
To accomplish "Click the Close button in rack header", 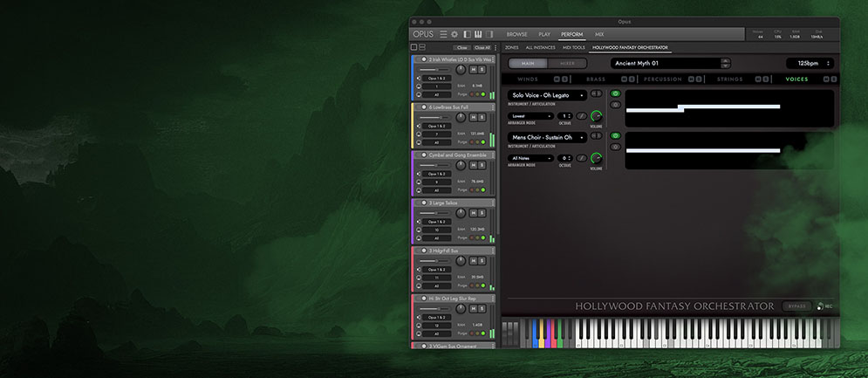I will tap(461, 48).
